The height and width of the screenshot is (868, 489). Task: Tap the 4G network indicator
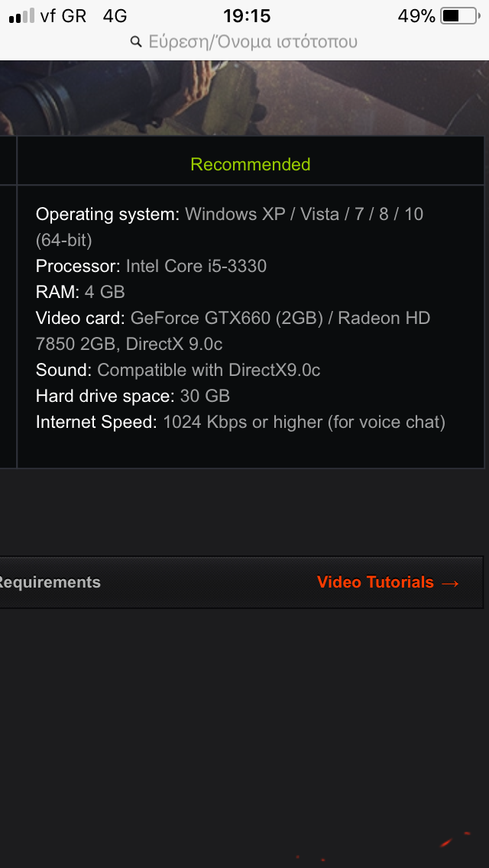tap(115, 16)
